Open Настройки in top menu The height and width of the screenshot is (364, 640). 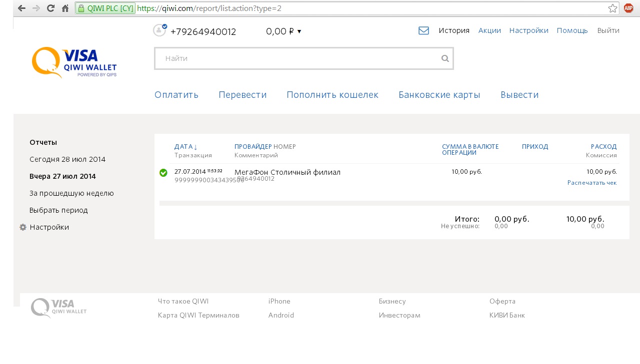529,30
